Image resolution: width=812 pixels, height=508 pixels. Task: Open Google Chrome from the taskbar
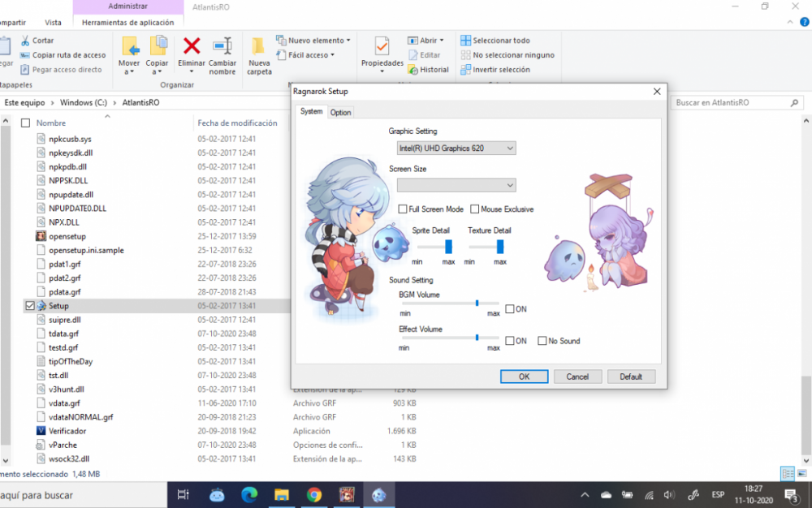[x=314, y=494]
